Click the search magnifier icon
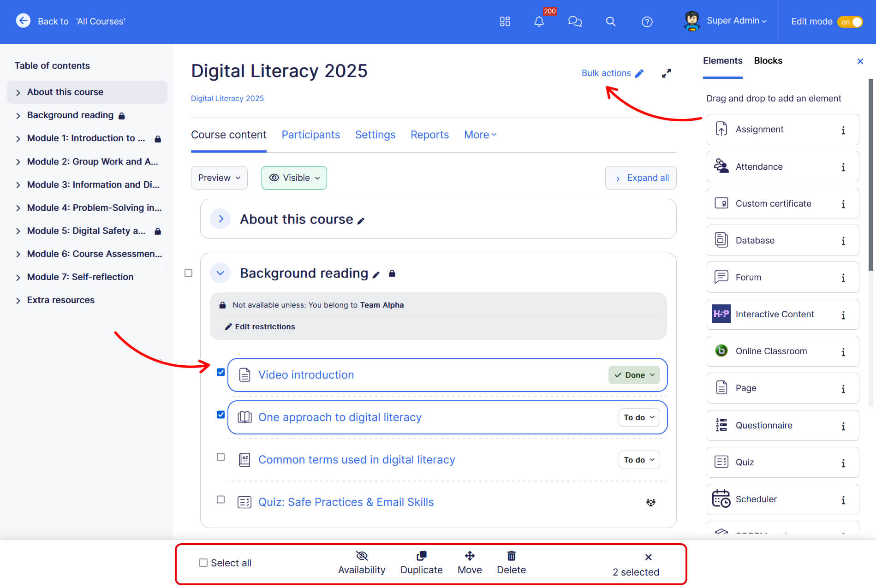 pos(610,21)
